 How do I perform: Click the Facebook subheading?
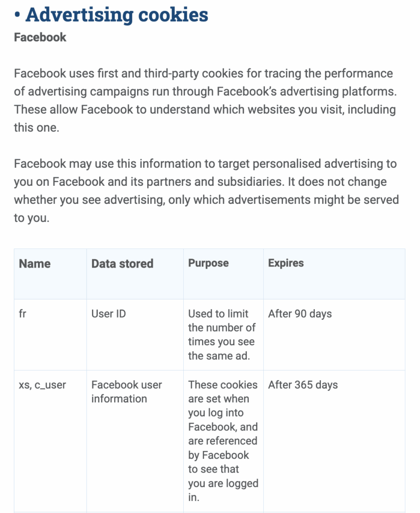(40, 38)
